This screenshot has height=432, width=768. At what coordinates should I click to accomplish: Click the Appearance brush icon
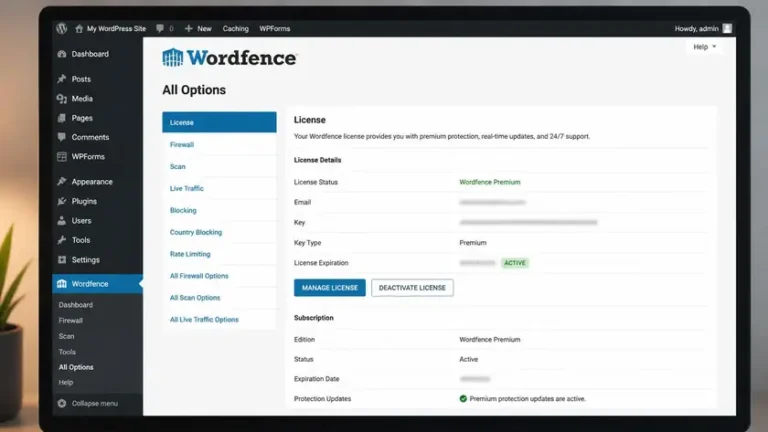[62, 182]
